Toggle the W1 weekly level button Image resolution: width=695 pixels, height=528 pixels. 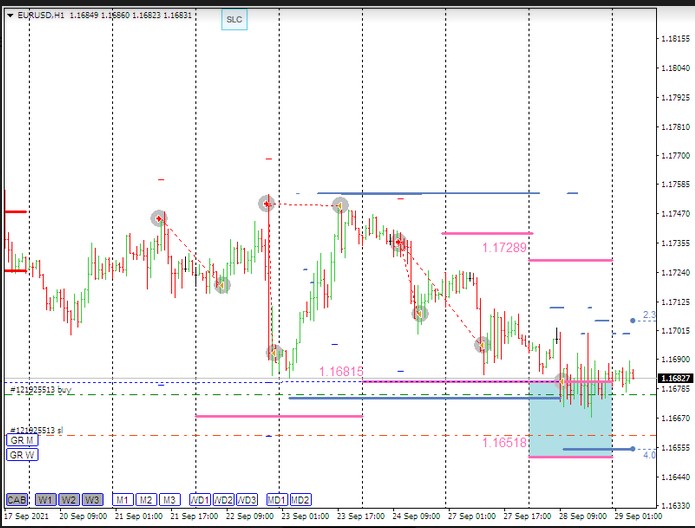[46, 499]
